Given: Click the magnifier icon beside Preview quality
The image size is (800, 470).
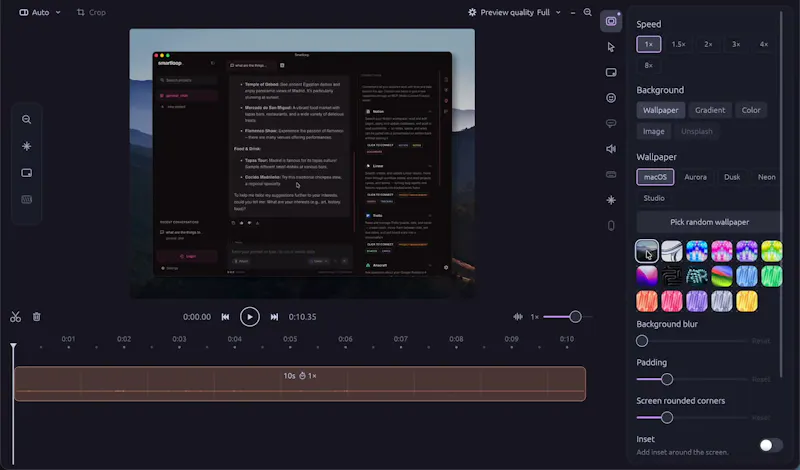Looking at the screenshot, I should (x=588, y=12).
